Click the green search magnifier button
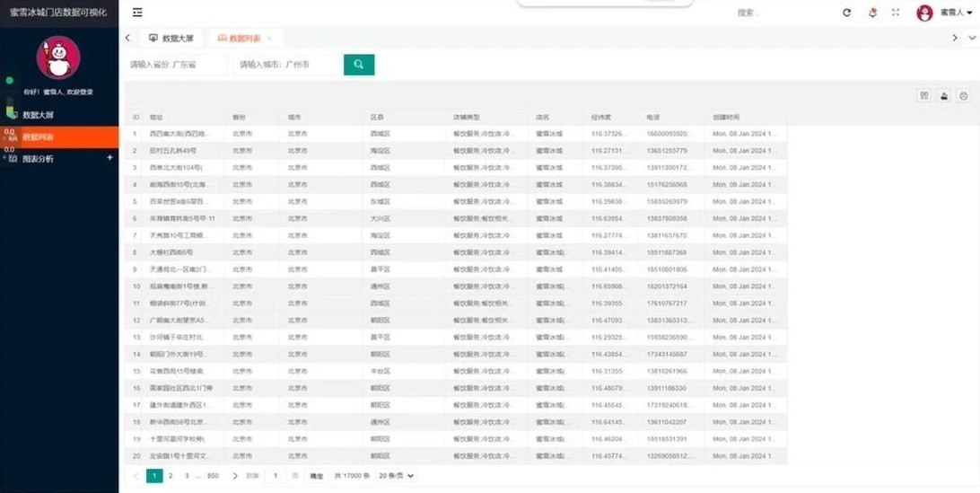Image resolution: width=980 pixels, height=493 pixels. click(x=358, y=65)
